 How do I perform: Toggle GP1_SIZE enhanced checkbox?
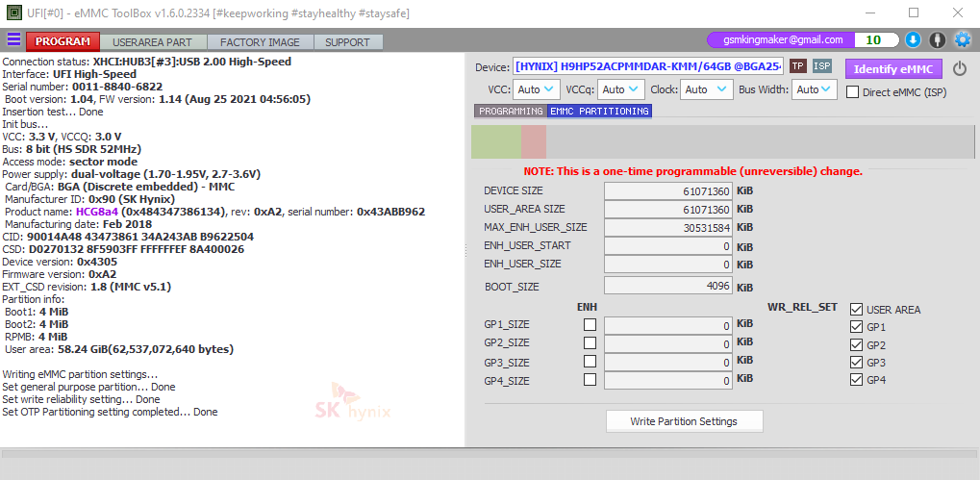tap(590, 324)
